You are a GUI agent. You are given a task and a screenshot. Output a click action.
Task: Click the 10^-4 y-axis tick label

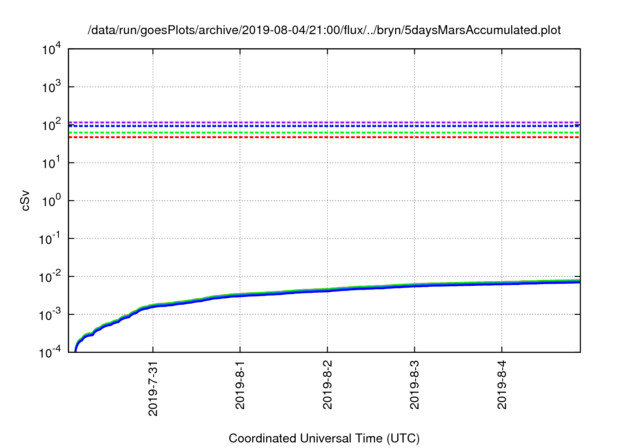coord(50,353)
